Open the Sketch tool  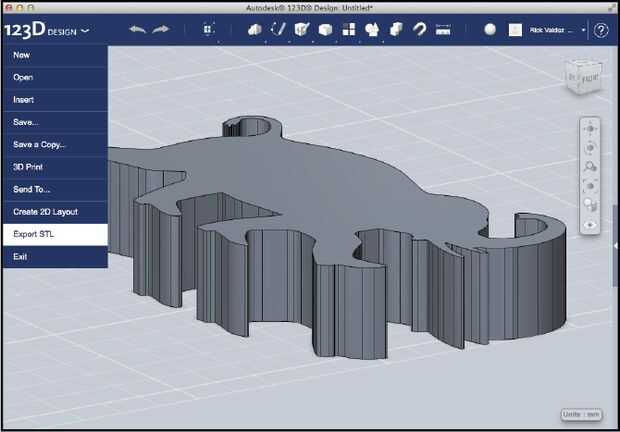(x=278, y=30)
